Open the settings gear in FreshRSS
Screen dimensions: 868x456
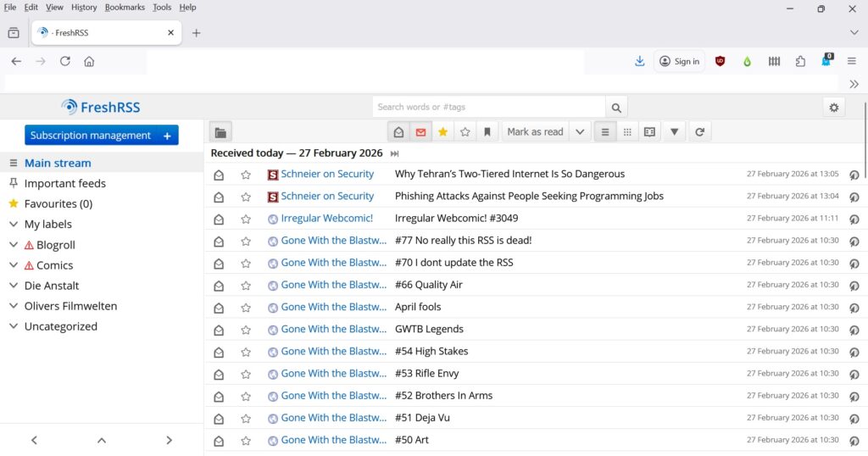(834, 108)
